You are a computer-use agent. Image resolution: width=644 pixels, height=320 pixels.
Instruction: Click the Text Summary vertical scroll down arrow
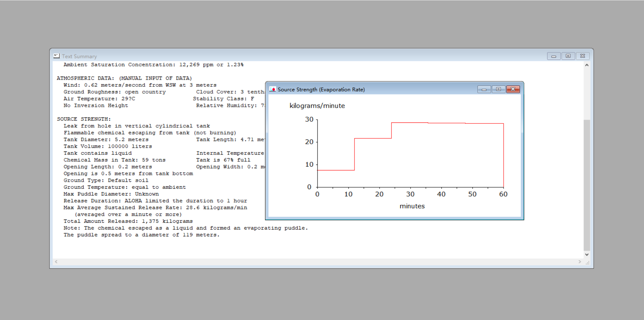tap(587, 254)
